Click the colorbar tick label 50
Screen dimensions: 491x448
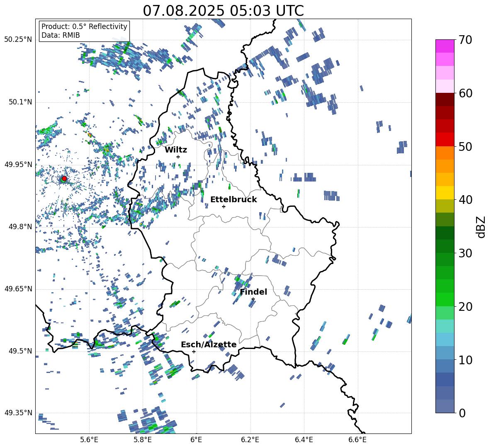pyautogui.click(x=465, y=147)
